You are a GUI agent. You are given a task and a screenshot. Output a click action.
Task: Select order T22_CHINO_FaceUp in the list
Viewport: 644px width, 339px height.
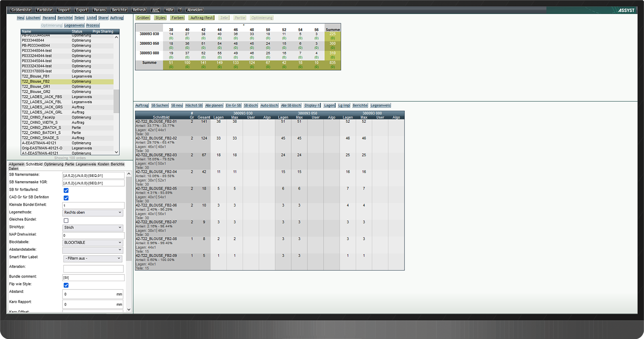67,117
